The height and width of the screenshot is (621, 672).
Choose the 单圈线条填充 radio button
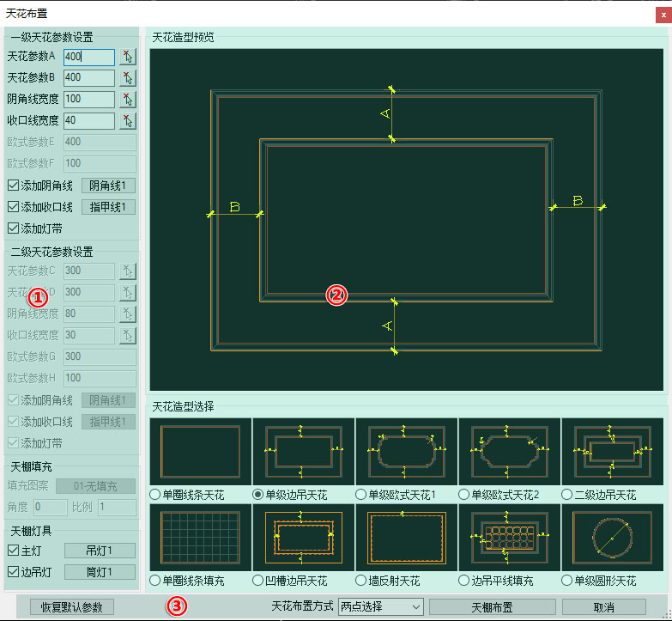[154, 581]
